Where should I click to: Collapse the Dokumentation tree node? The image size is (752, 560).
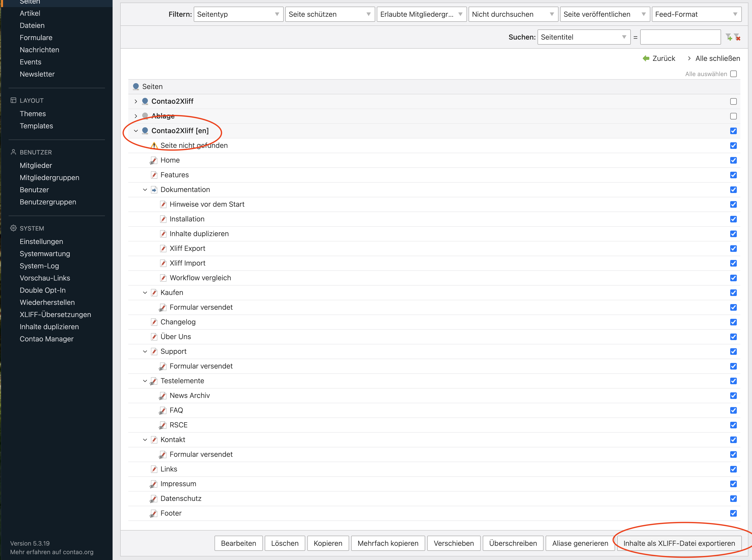(145, 190)
